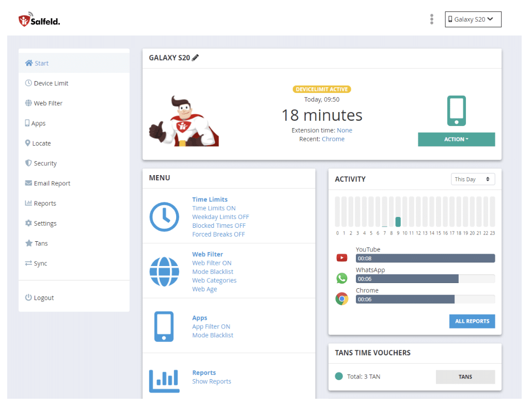Go to Device Limit in sidebar

[51, 83]
